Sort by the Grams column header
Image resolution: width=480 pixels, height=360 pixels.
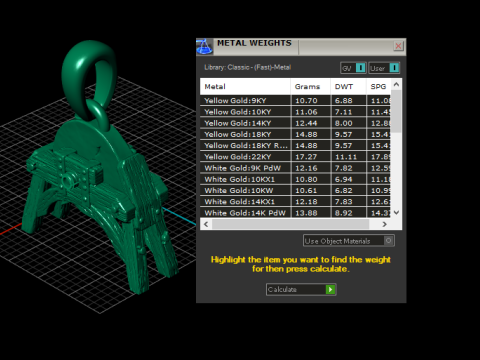[310, 87]
